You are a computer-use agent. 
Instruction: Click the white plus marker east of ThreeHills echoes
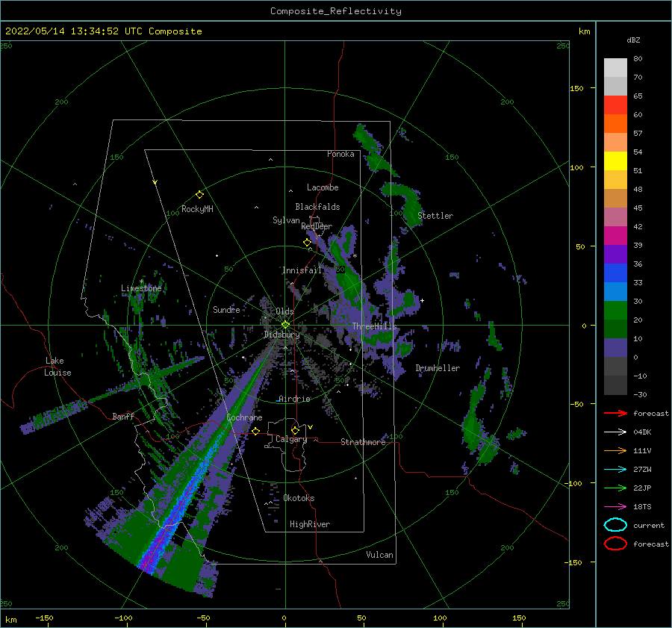(x=422, y=300)
